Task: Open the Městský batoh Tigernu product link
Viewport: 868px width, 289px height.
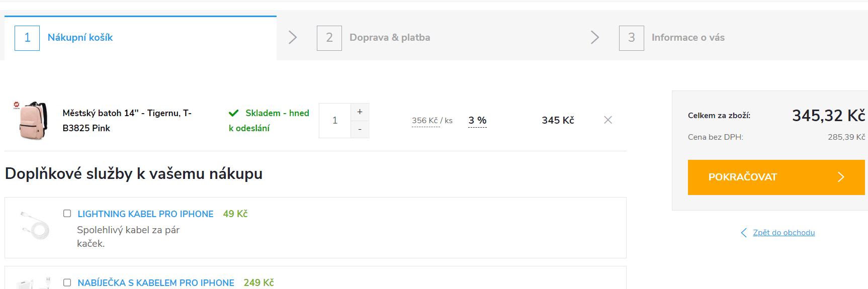Action: tap(127, 121)
